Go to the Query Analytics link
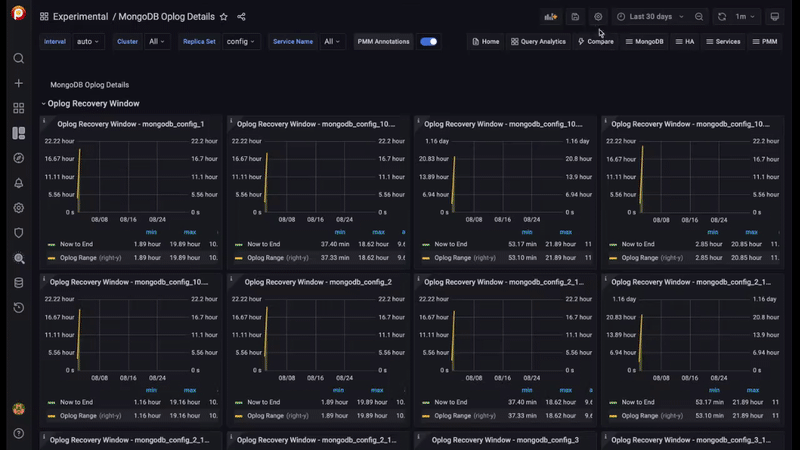The height and width of the screenshot is (450, 800). click(538, 42)
